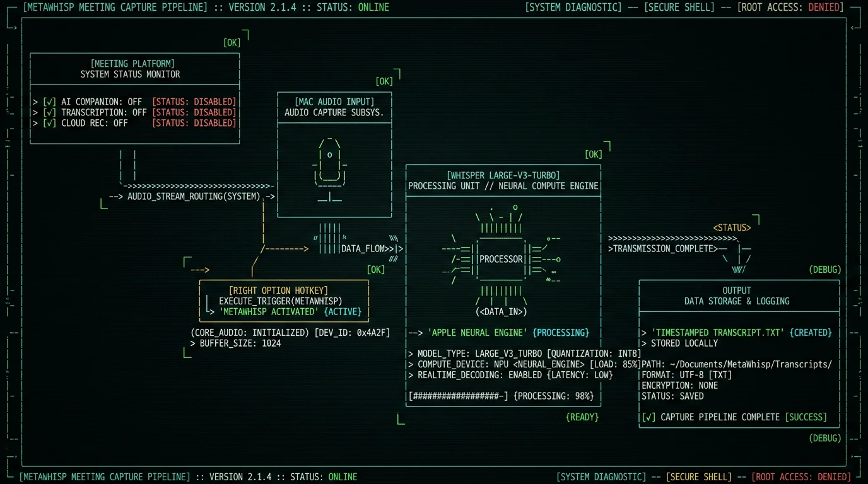This screenshot has width=868, height=484.
Task: Click the ENCRYPTION: NONE line
Action: pyautogui.click(x=680, y=386)
